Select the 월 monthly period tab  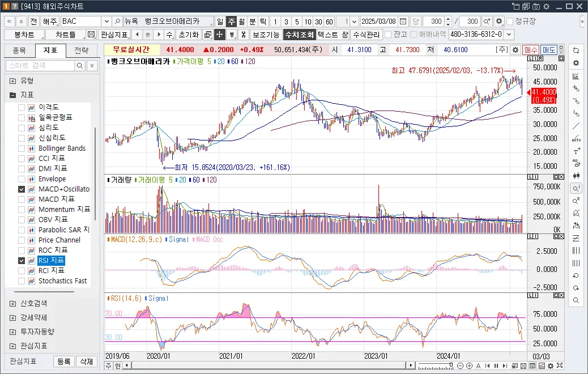[x=242, y=22]
